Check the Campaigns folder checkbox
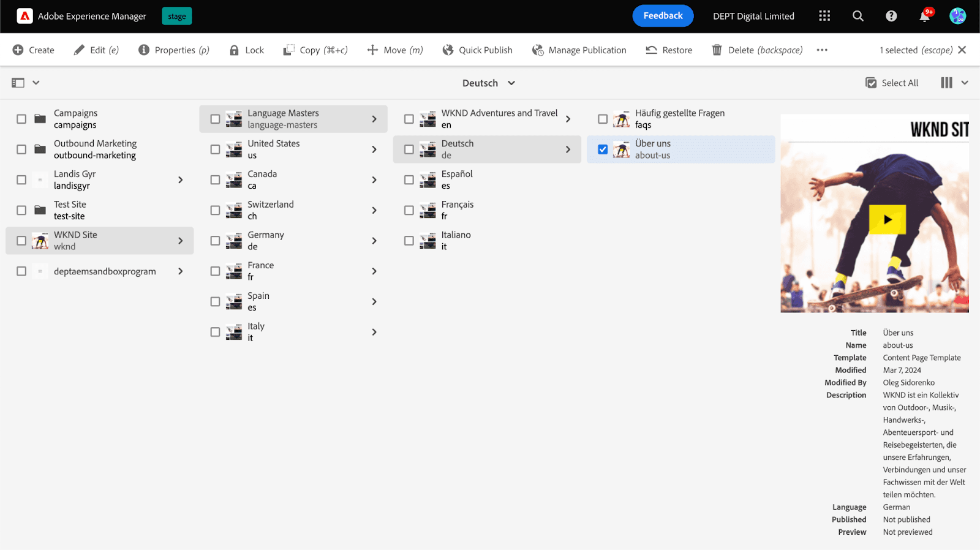 click(x=21, y=119)
